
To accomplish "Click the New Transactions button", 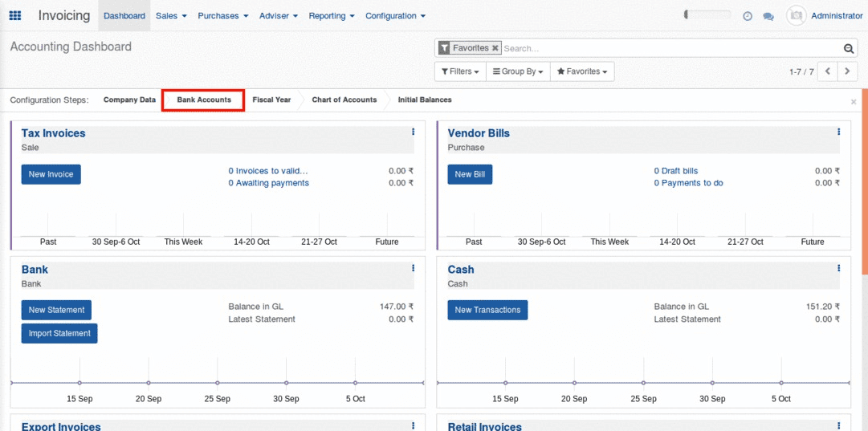I will click(487, 310).
